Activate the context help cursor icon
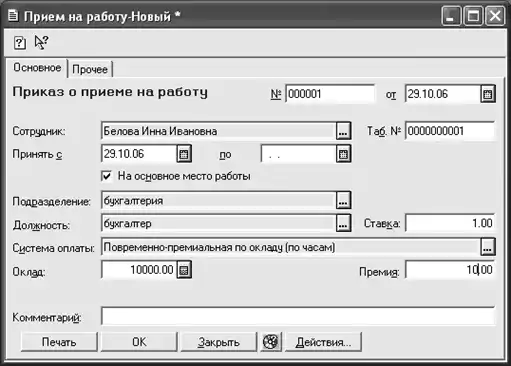 pos(41,42)
